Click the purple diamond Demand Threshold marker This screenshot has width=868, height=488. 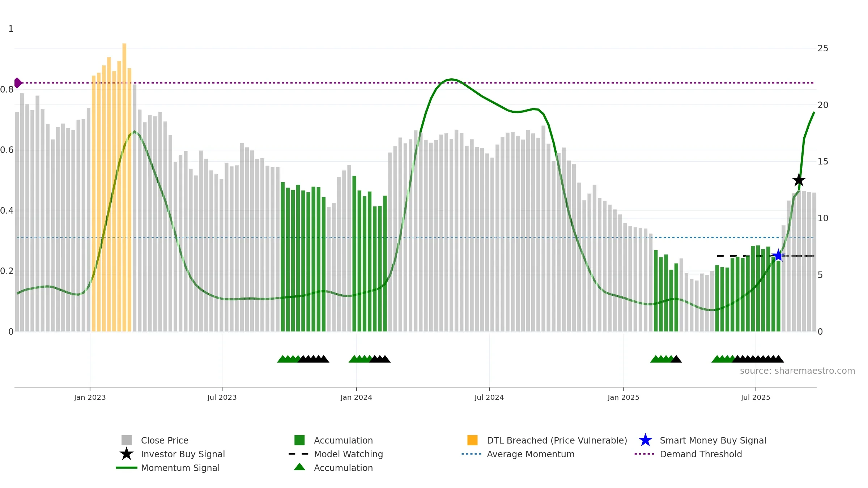[x=18, y=83]
